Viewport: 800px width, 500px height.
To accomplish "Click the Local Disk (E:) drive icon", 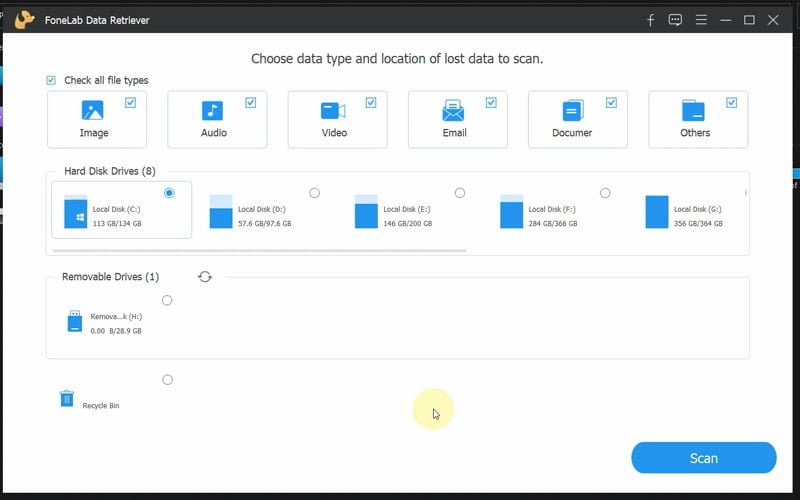I will (x=366, y=211).
